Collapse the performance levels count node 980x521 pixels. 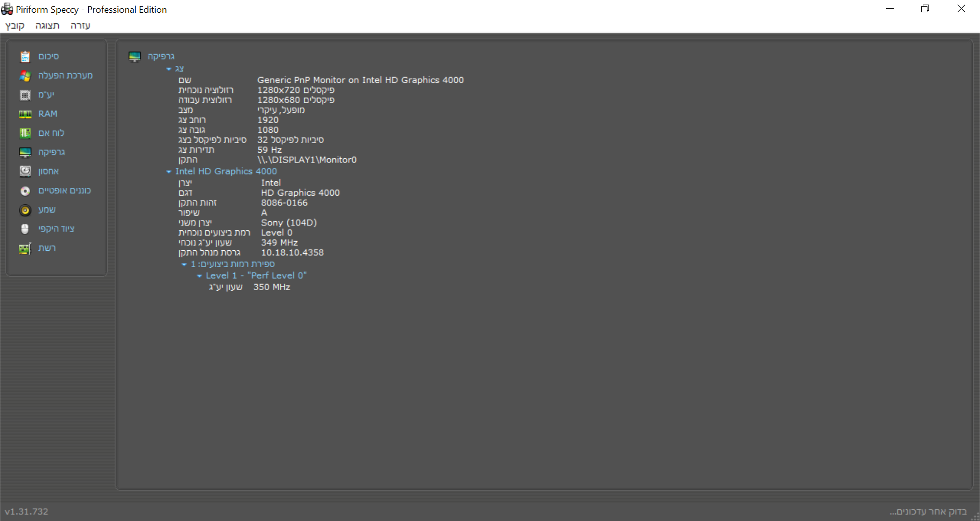click(x=184, y=265)
